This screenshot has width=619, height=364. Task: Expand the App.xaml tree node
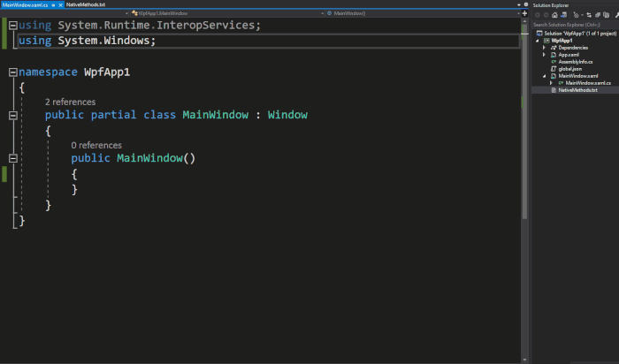(x=545, y=55)
